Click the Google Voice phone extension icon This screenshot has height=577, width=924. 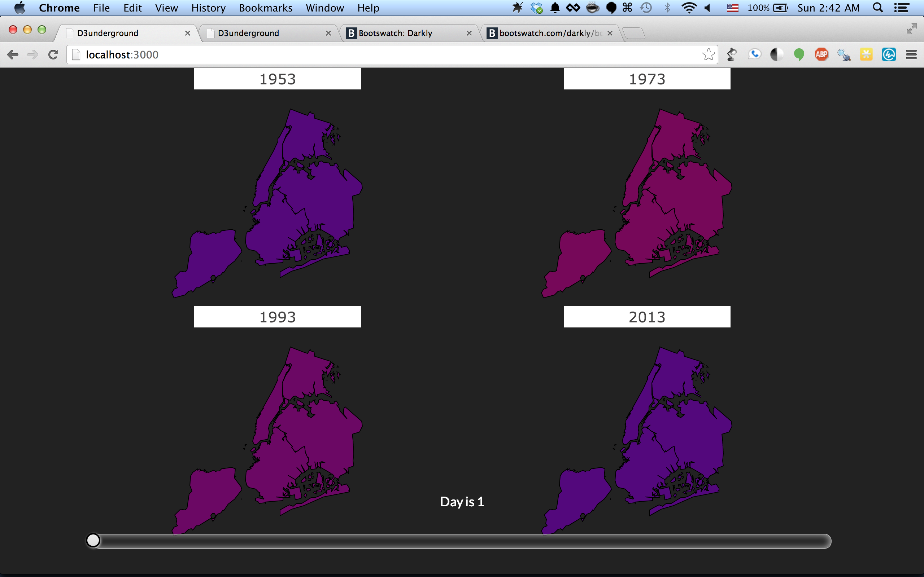coord(754,54)
